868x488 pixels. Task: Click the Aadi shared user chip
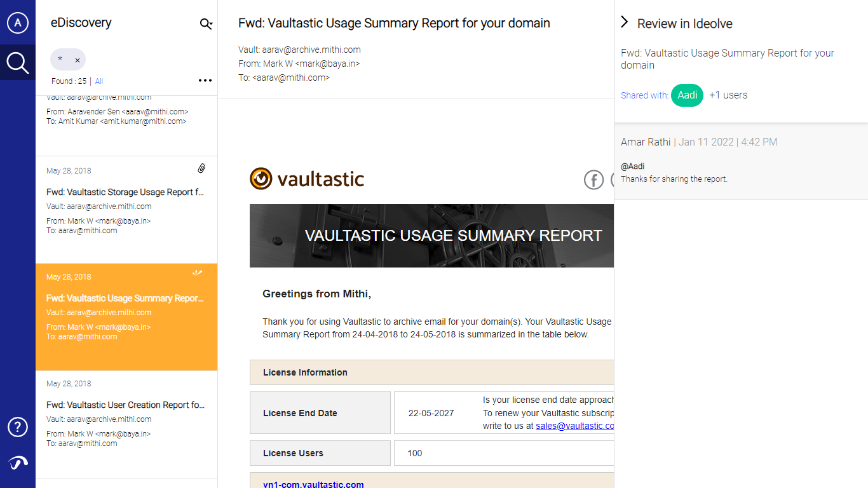pyautogui.click(x=688, y=95)
